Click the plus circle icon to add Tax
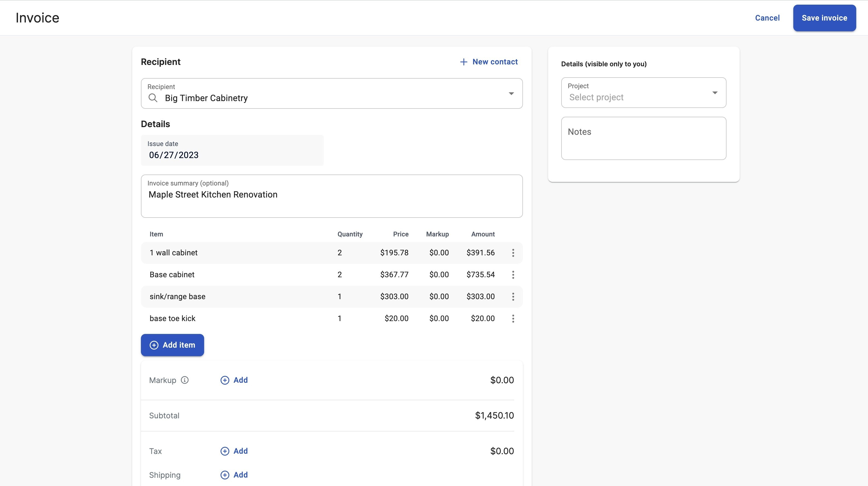Screen dimensions: 868x486 point(225,451)
